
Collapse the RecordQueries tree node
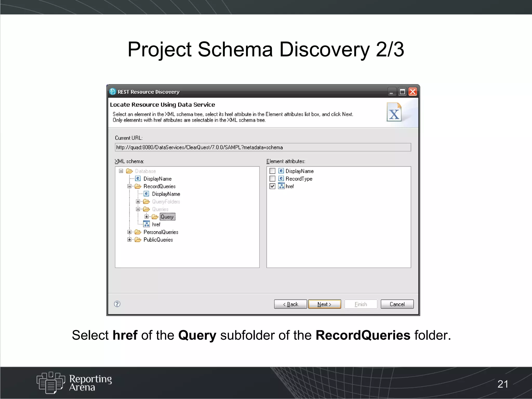(x=129, y=186)
